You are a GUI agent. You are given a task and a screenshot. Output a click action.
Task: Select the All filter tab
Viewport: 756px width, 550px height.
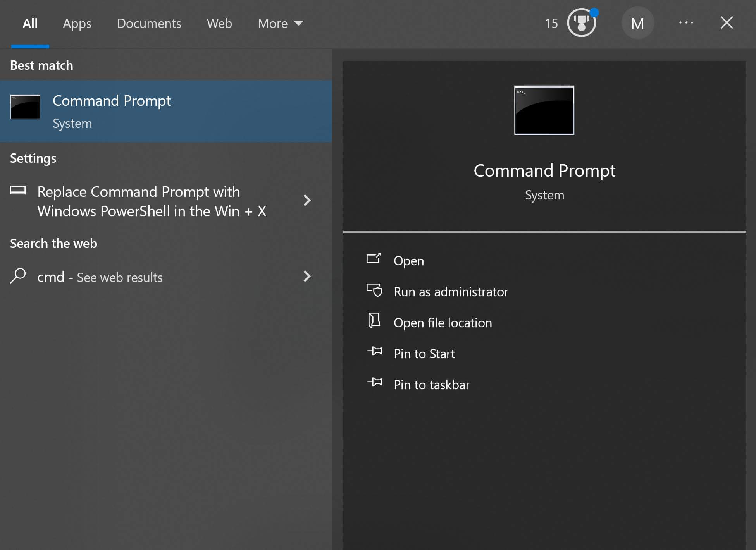pos(30,23)
